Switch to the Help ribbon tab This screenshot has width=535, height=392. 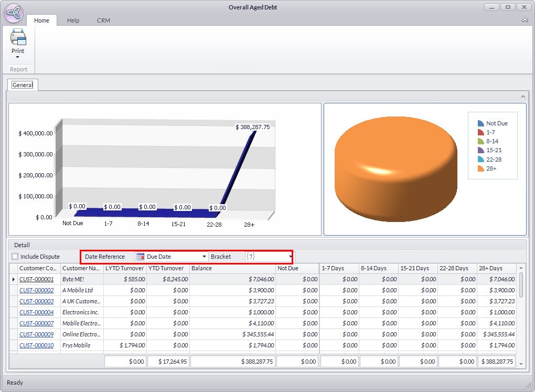tap(73, 20)
